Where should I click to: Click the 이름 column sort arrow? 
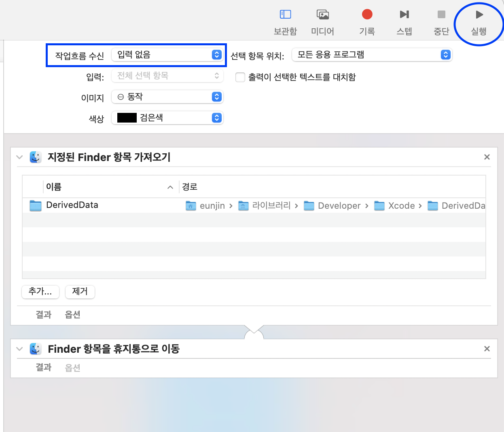170,187
